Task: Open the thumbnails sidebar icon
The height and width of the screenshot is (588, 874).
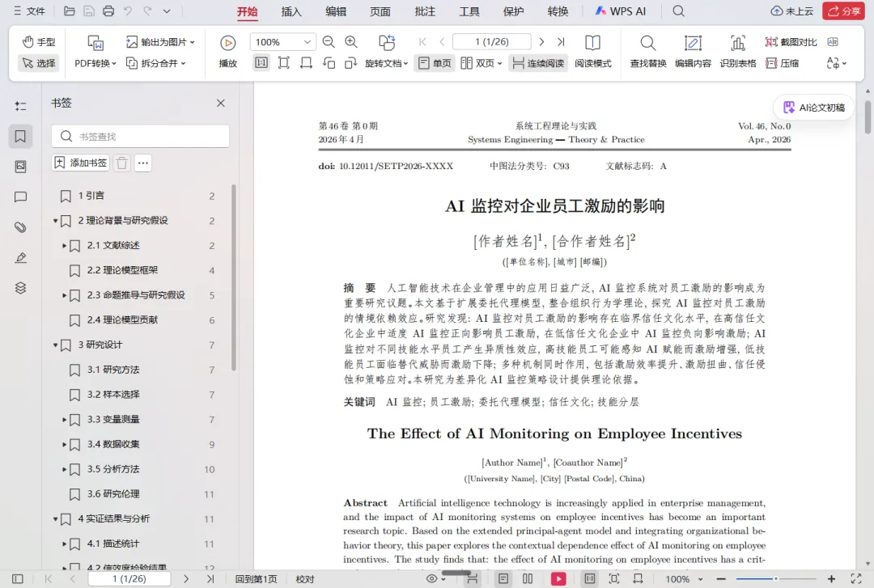Action: pos(20,167)
